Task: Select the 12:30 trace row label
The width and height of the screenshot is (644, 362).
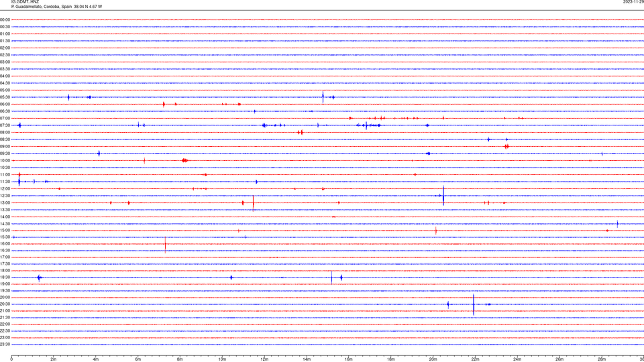Action: point(5,196)
